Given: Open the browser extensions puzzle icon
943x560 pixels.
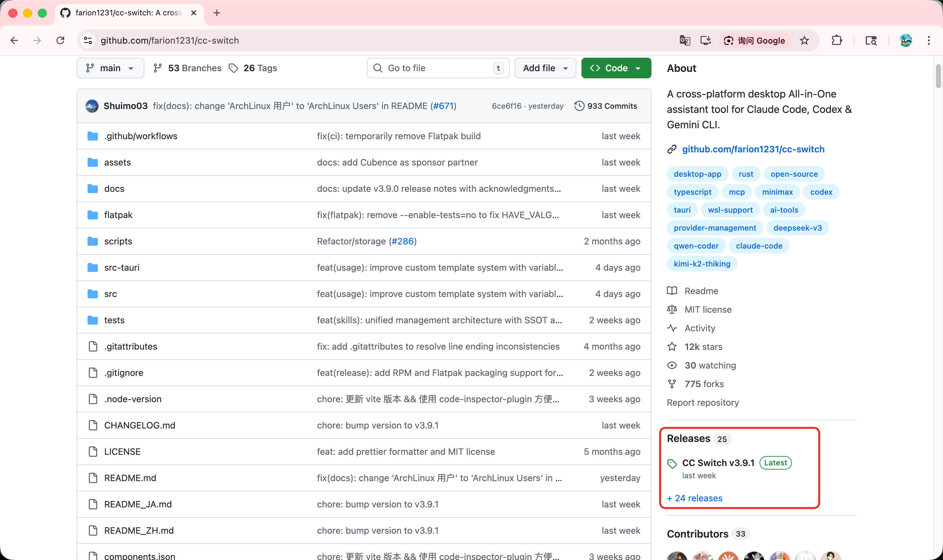Looking at the screenshot, I should point(837,40).
